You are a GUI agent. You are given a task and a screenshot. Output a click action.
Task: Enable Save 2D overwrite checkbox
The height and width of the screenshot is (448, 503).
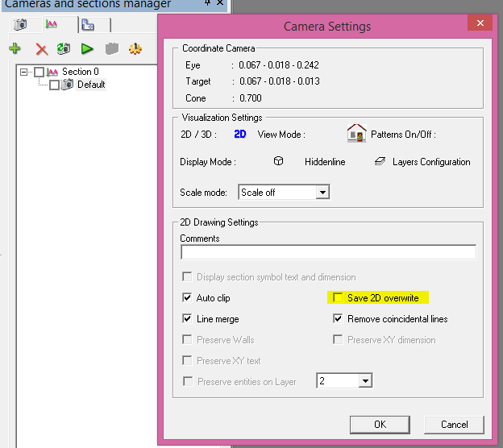[x=339, y=298]
